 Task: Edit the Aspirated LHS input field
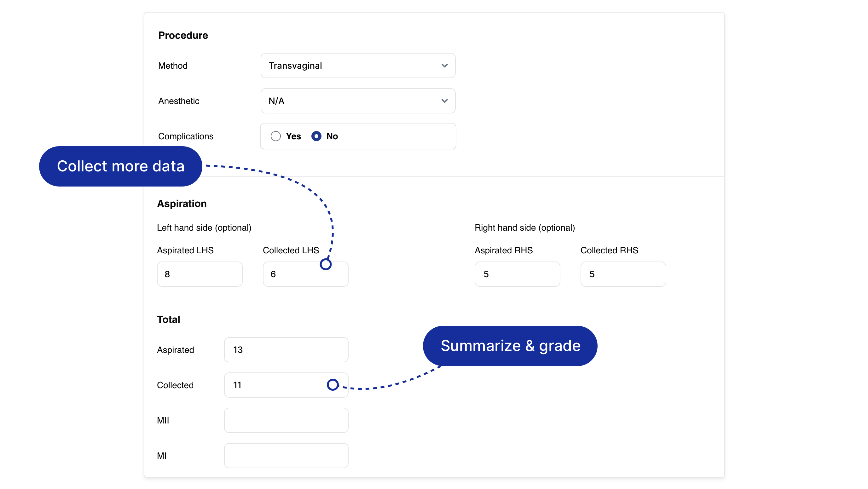coord(200,274)
